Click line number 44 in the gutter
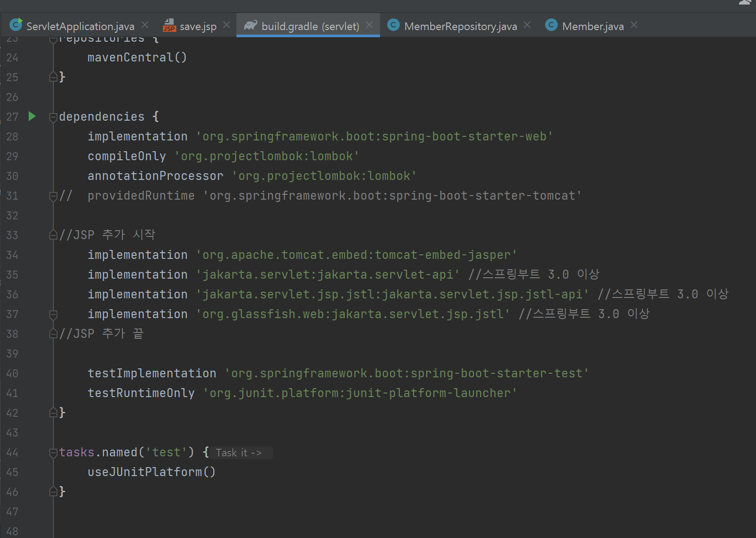The image size is (756, 538). [12, 452]
